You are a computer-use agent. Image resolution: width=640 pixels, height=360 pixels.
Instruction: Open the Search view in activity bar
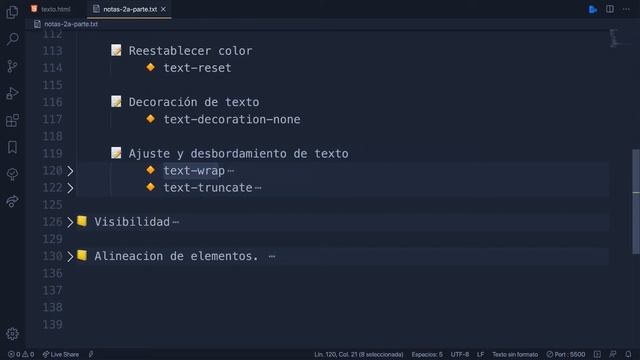[12, 39]
